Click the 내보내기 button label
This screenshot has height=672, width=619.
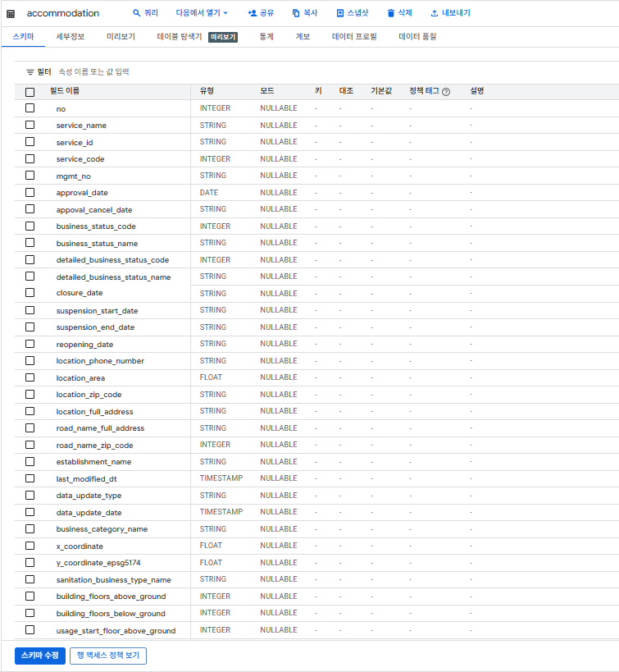click(456, 13)
